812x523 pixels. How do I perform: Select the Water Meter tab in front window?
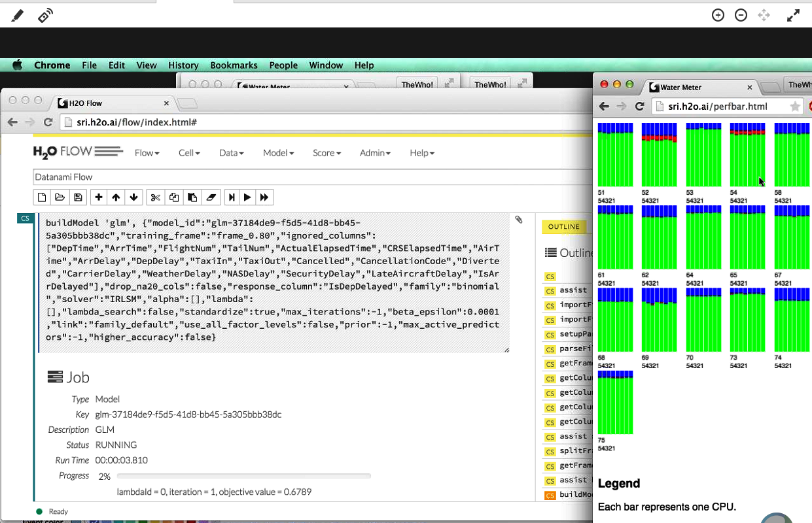click(x=701, y=87)
